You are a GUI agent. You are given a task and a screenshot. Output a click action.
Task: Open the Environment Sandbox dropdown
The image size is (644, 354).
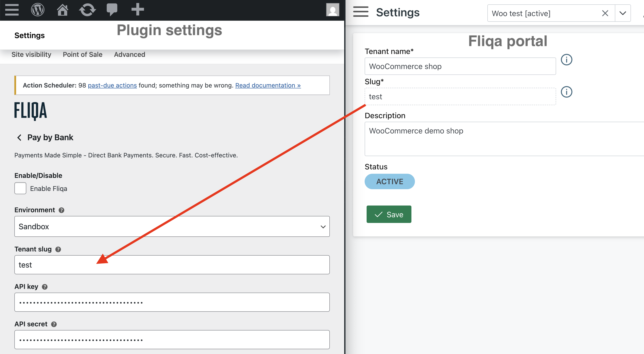pos(172,226)
